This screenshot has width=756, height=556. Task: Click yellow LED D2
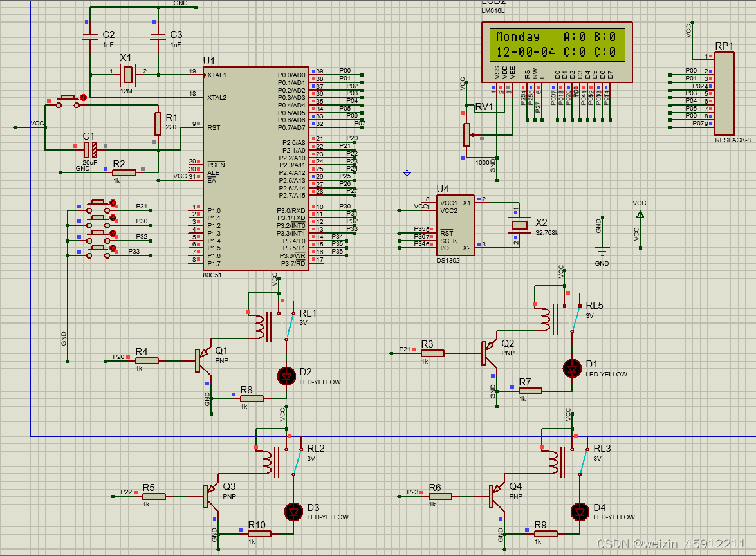point(286,376)
